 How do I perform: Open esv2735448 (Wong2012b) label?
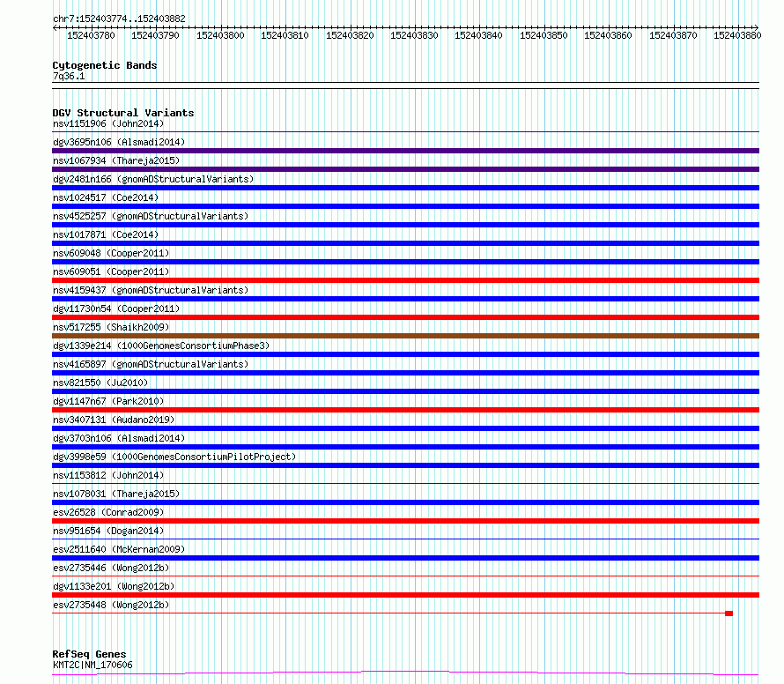tap(111, 605)
